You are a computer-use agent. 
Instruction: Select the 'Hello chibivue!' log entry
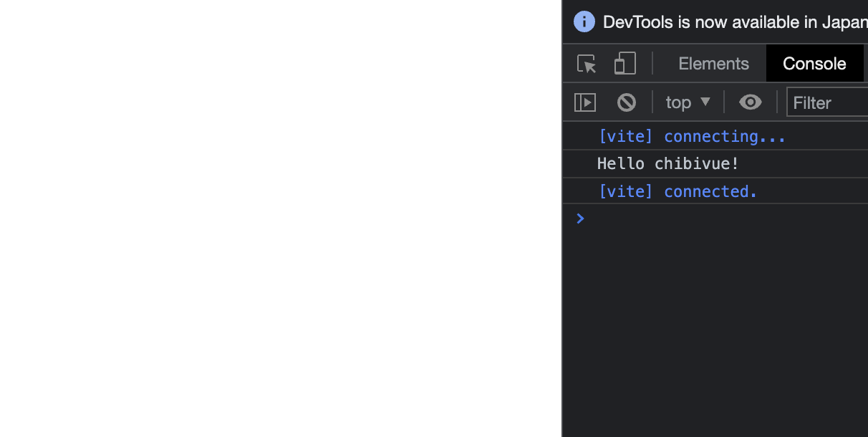pos(667,163)
